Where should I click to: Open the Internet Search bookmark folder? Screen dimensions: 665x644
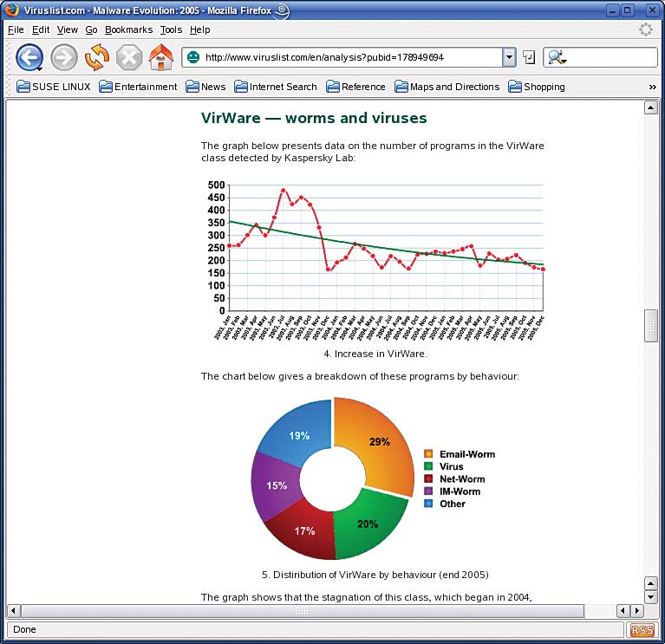coord(276,87)
